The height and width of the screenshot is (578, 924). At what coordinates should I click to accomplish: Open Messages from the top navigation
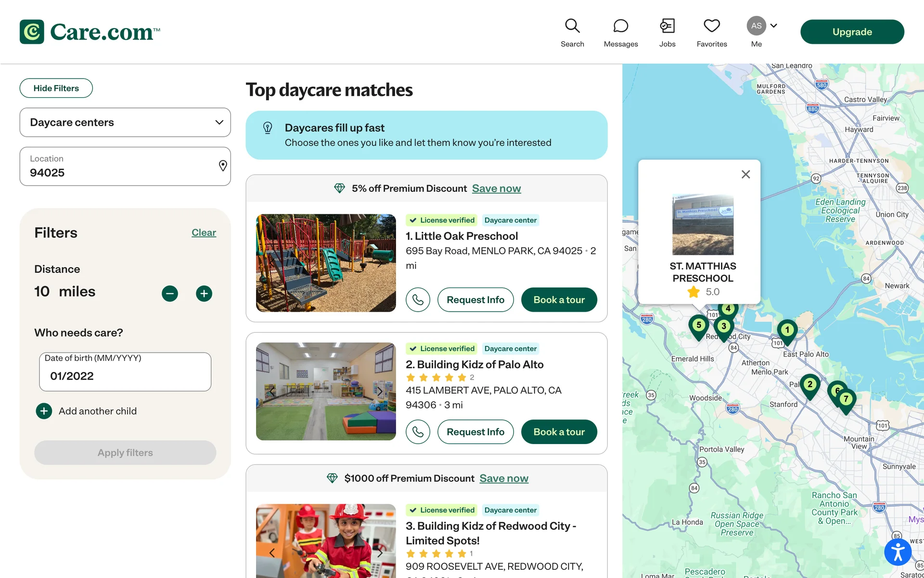[x=620, y=26]
